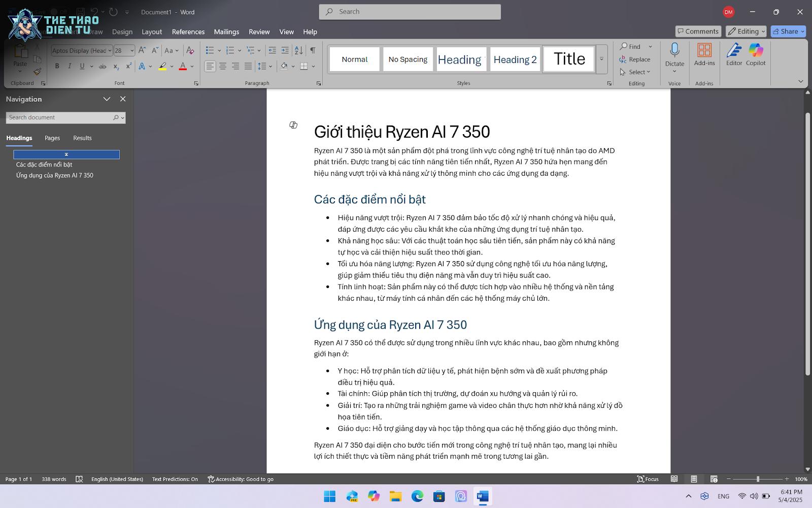The height and width of the screenshot is (508, 812).
Task: Expand the Styles gallery
Action: point(601,59)
